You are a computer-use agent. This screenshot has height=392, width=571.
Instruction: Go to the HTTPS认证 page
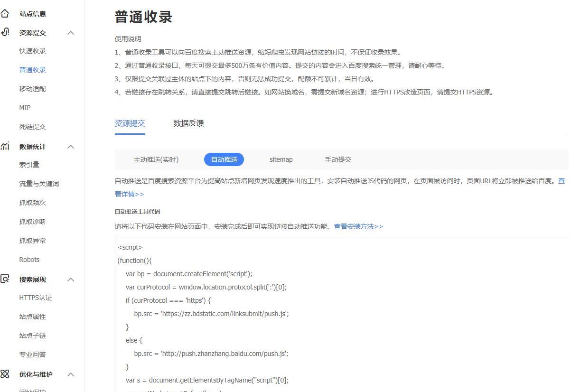pos(35,298)
